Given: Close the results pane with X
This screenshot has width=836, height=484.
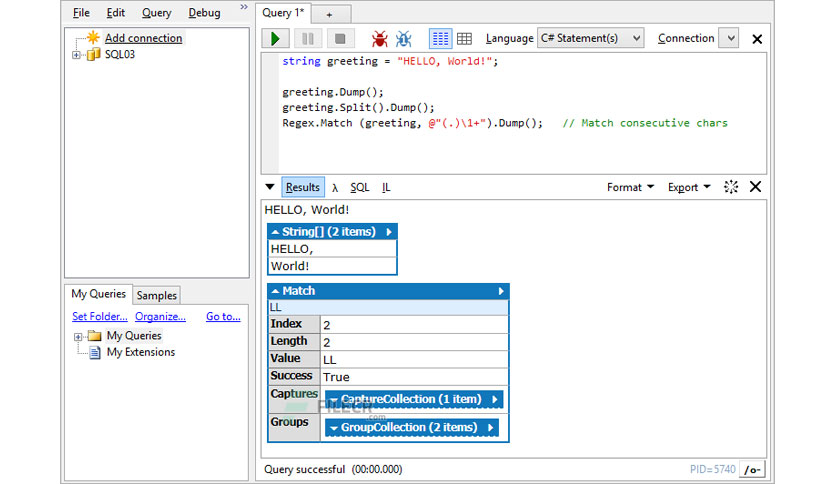Looking at the screenshot, I should pyautogui.click(x=755, y=187).
